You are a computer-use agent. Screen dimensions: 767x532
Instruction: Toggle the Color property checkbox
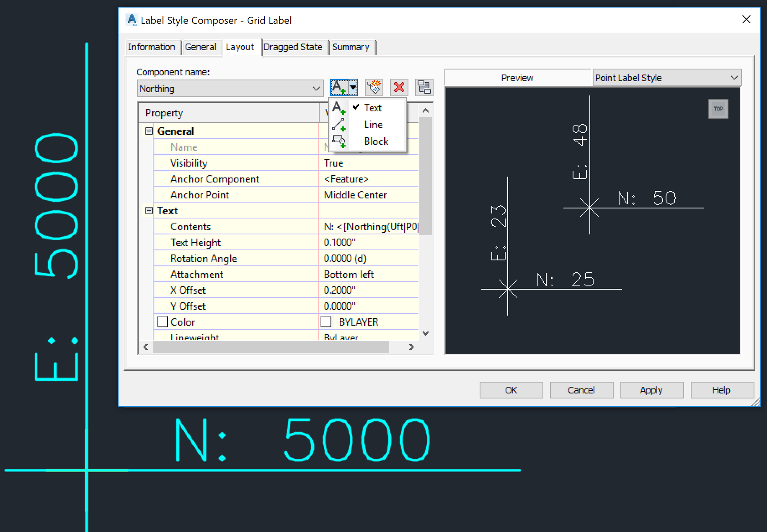(x=163, y=322)
